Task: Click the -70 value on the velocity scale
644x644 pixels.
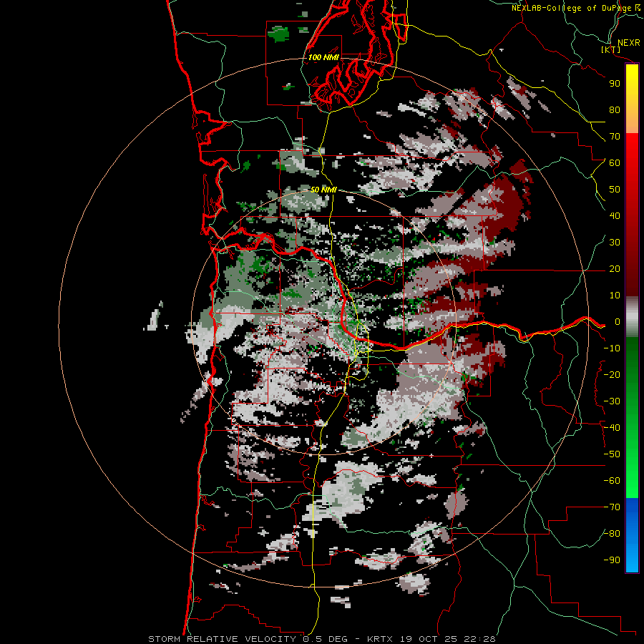Action: (612, 507)
